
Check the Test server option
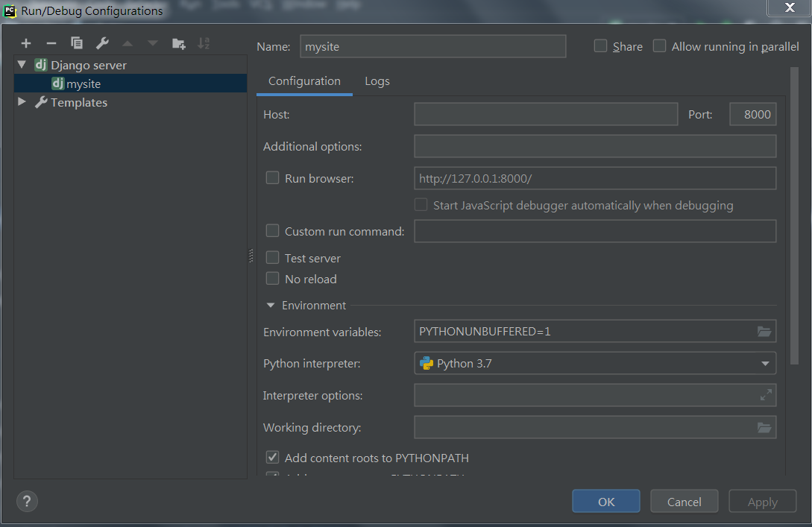tap(272, 257)
